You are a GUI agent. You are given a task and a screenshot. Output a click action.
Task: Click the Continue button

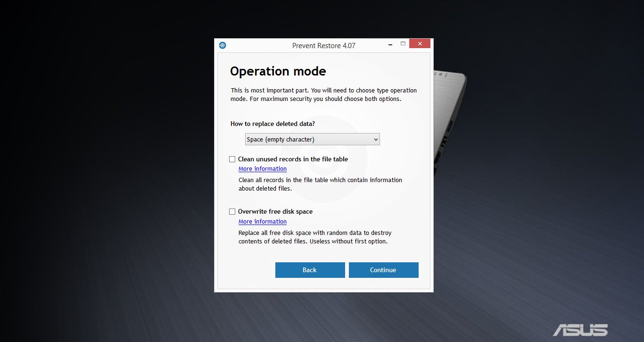384,270
